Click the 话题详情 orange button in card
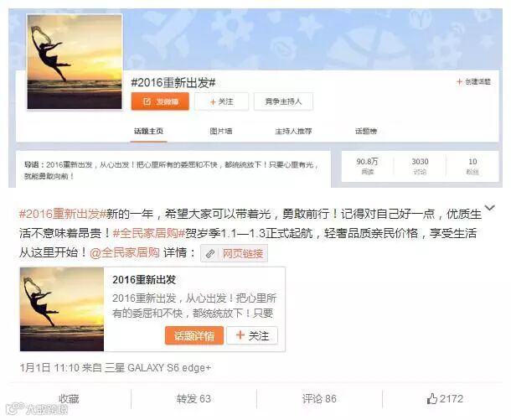 coord(194,335)
